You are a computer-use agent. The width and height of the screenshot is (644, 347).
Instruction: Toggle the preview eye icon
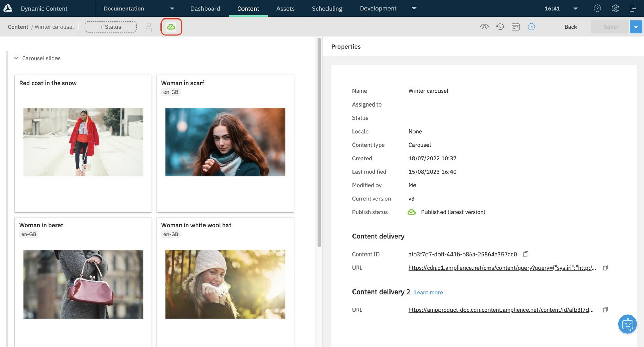[484, 27]
